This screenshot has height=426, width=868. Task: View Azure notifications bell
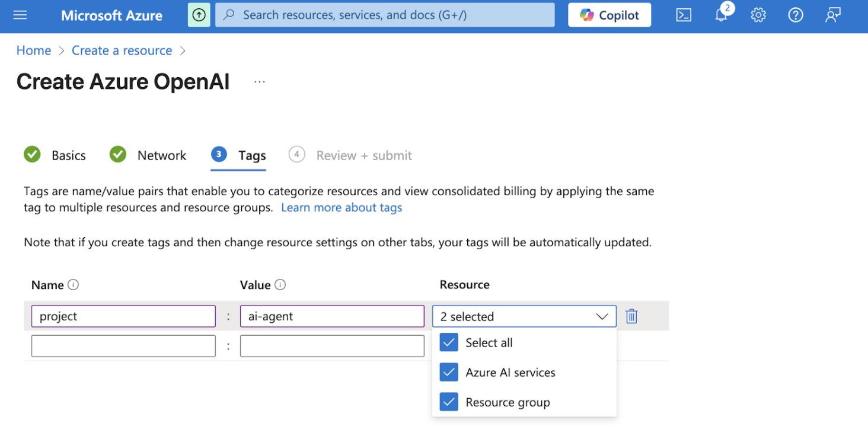coord(720,15)
